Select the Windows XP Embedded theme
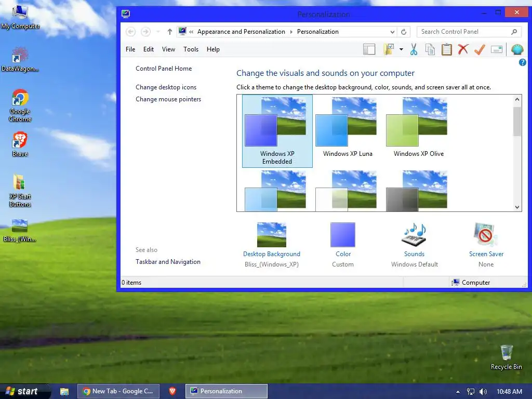 (x=277, y=131)
